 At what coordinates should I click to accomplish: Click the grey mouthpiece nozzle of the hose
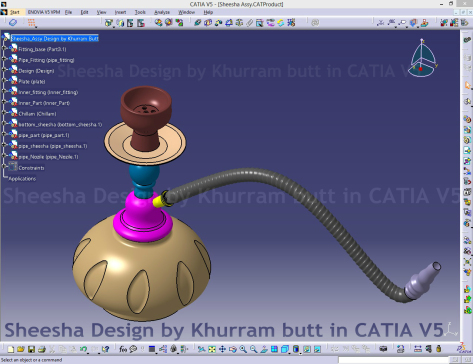click(x=422, y=281)
